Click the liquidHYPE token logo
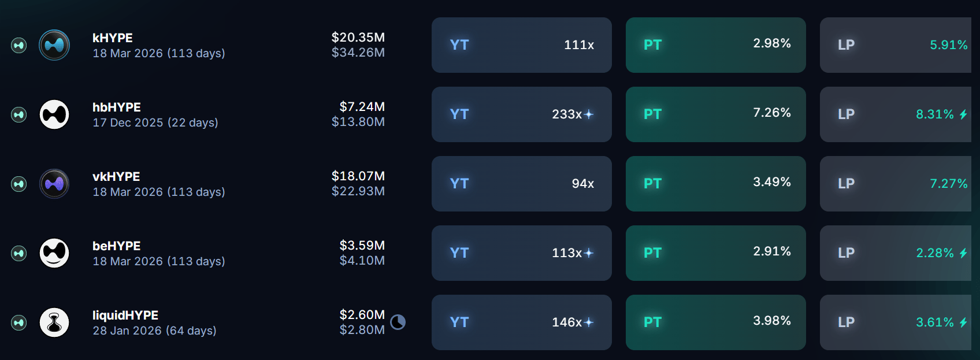Image resolution: width=980 pixels, height=360 pixels. point(54,322)
